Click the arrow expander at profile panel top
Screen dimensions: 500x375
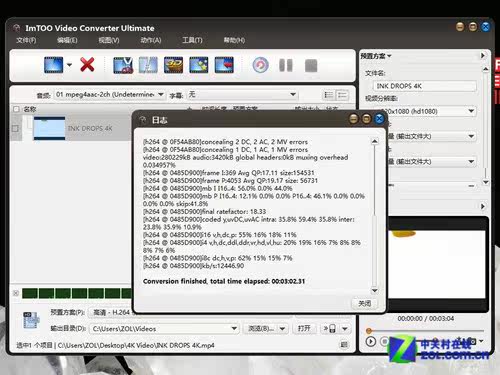tap(482, 55)
